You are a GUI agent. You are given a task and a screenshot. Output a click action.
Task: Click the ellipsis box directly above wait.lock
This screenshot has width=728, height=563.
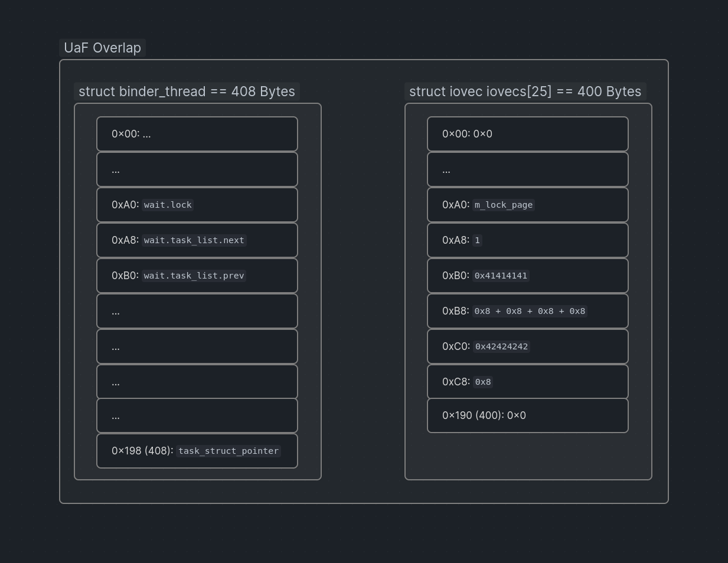pyautogui.click(x=197, y=169)
